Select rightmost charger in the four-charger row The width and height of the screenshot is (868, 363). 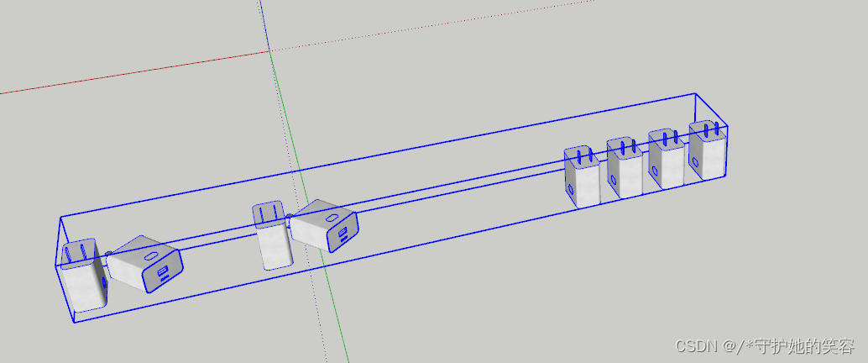click(708, 150)
